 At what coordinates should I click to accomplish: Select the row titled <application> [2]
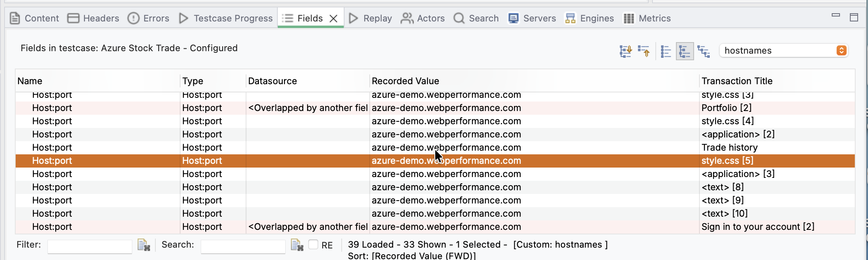435,134
